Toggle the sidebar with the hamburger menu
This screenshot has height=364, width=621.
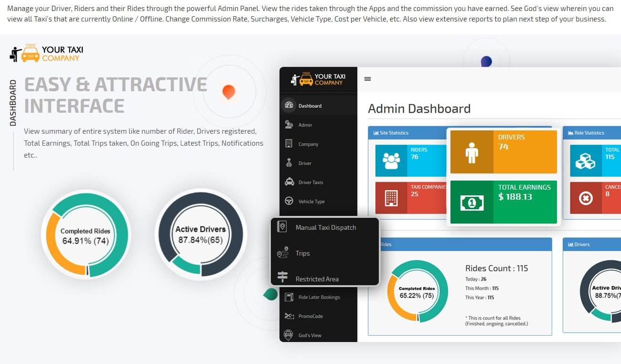point(367,79)
